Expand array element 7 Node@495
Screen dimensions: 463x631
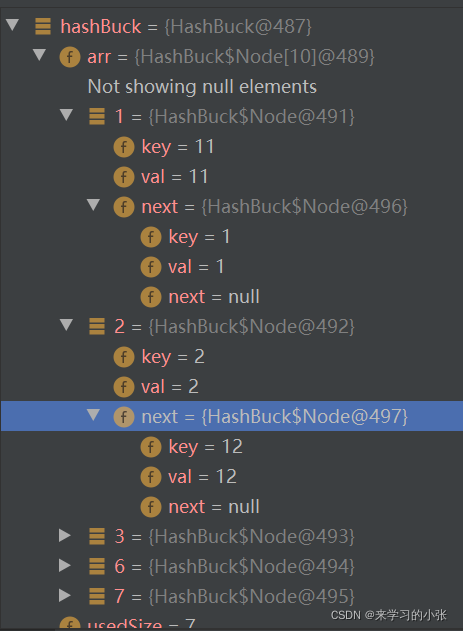65,596
